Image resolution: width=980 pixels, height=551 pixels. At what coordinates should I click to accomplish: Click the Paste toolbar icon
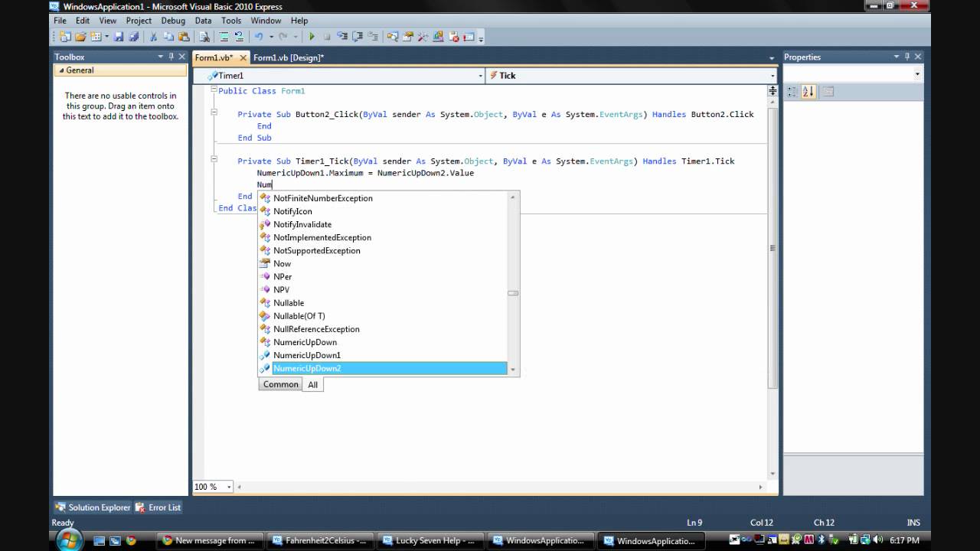184,37
